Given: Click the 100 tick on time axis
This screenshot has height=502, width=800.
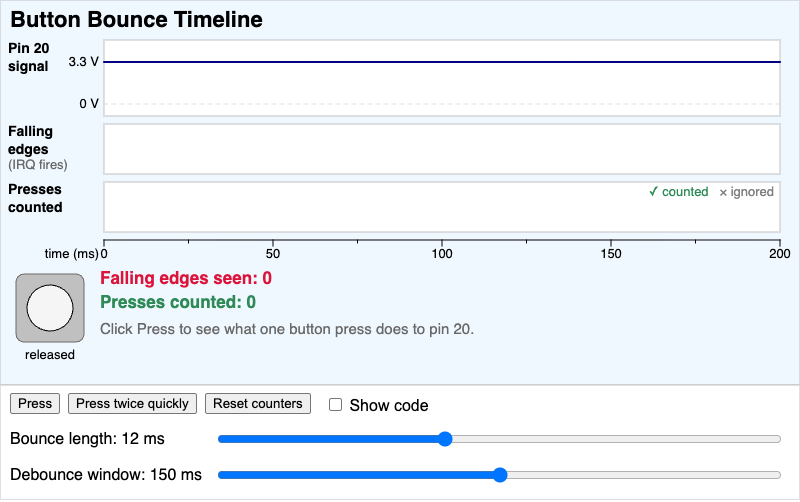Looking at the screenshot, I should coord(442,254).
